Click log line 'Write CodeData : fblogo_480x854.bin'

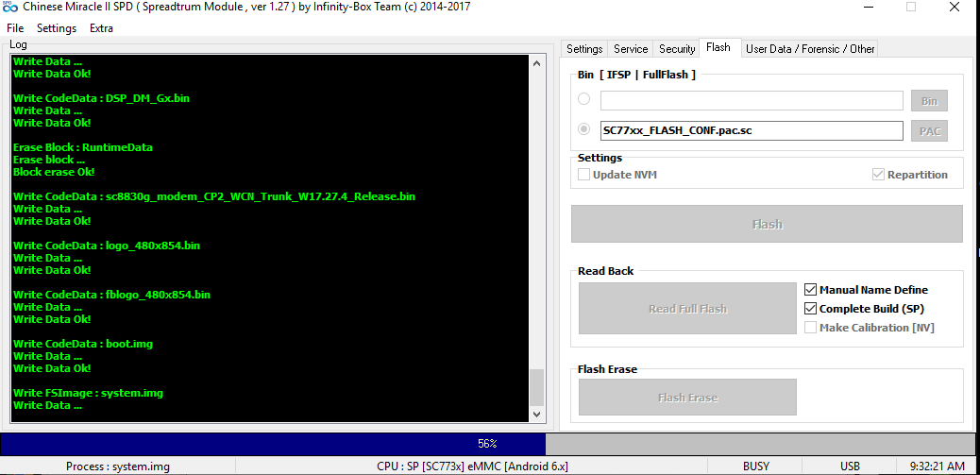pyautogui.click(x=111, y=295)
